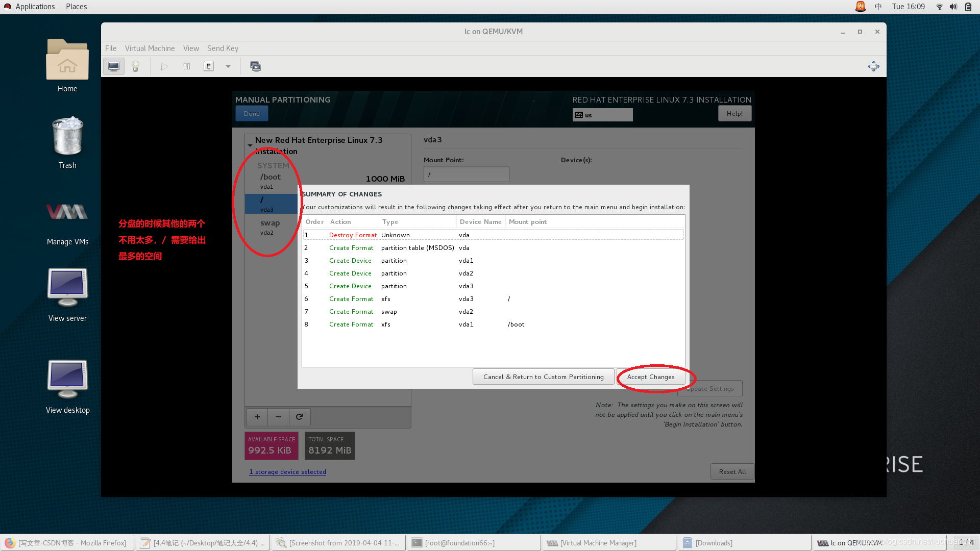This screenshot has width=980, height=551.
Task: Remove selected mount point with minus button
Action: click(278, 417)
